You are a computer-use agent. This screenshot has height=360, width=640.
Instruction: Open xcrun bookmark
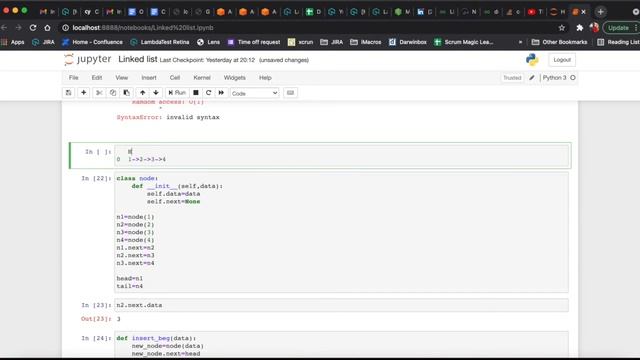point(300,42)
